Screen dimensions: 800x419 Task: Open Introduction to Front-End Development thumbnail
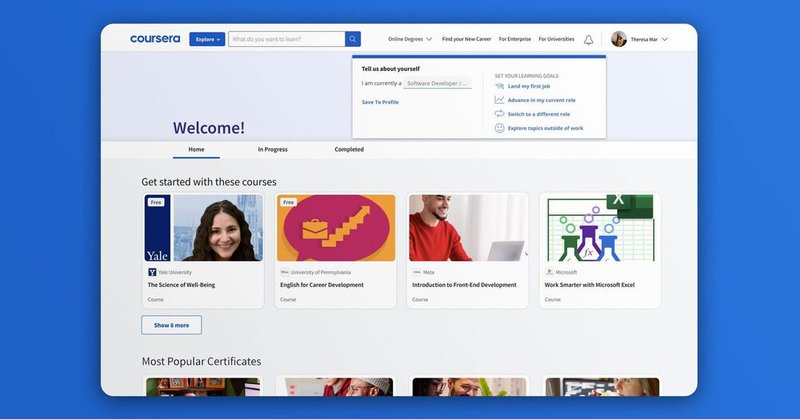point(468,228)
